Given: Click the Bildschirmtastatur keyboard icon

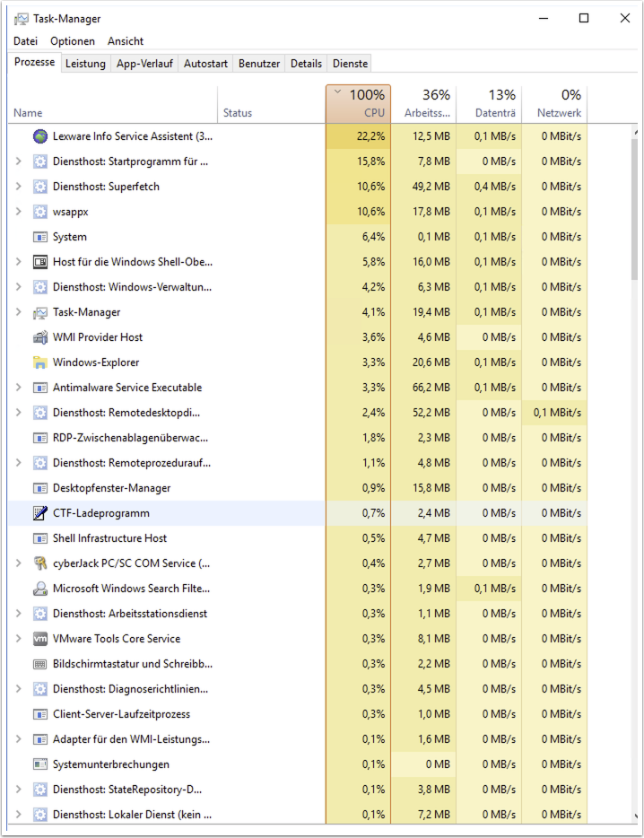Looking at the screenshot, I should pos(39,664).
